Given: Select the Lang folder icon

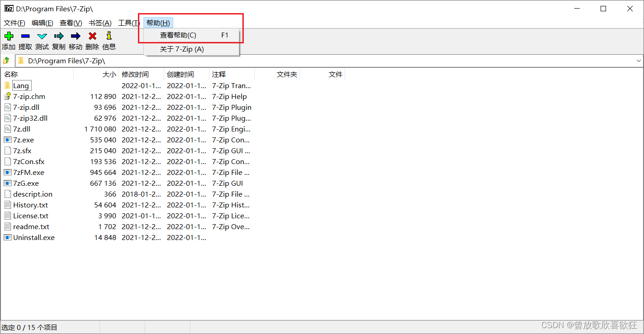Looking at the screenshot, I should 7,85.
